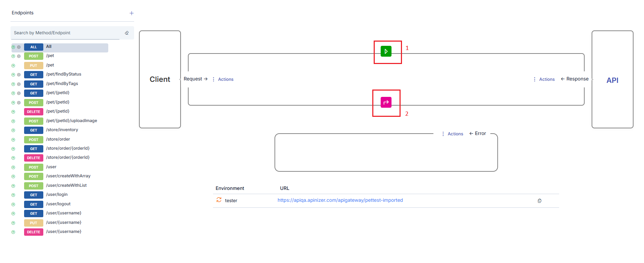Select the All endpoints entry
The height and width of the screenshot is (263, 644).
tap(49, 47)
